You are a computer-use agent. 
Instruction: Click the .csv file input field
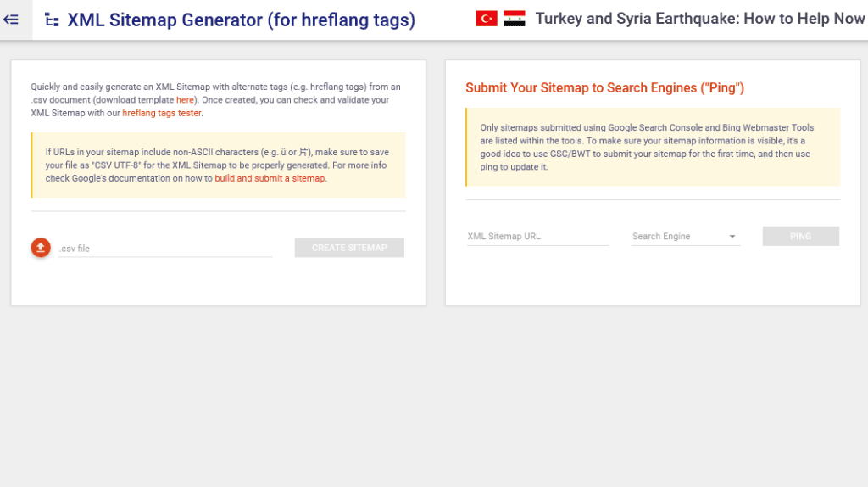[165, 249]
